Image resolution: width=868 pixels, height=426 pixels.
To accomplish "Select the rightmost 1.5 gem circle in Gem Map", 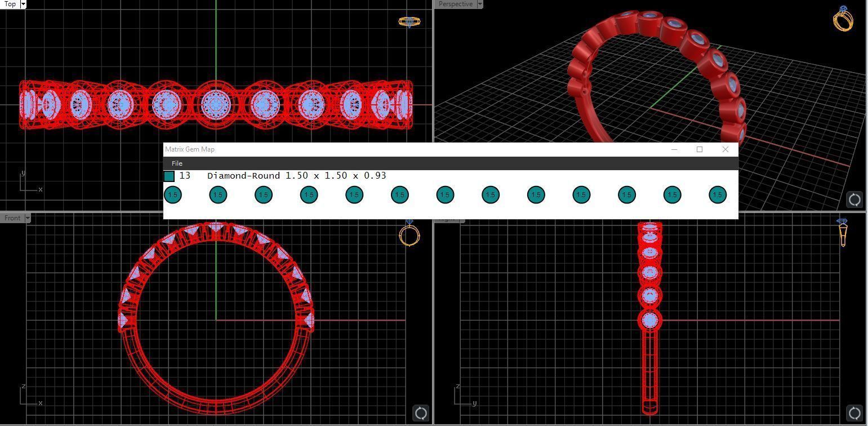I will [x=718, y=195].
